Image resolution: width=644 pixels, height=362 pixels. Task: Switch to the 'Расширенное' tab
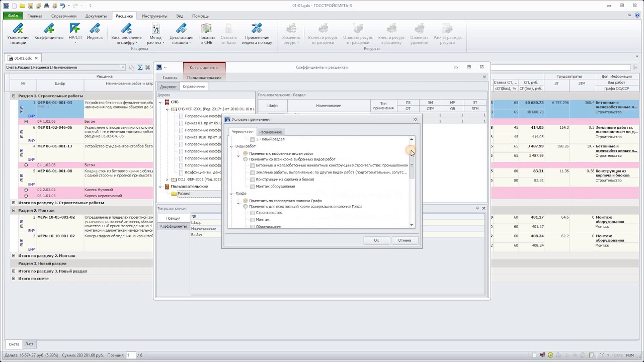[x=270, y=132]
